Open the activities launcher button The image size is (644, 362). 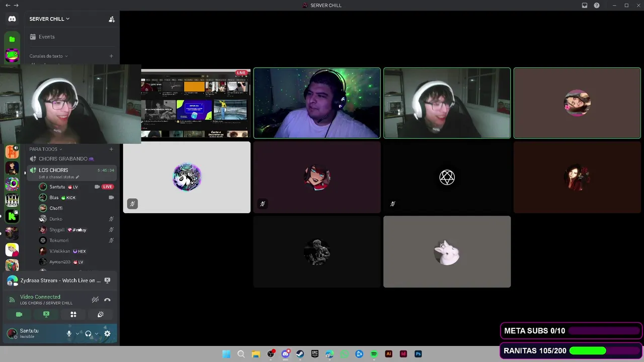click(x=73, y=314)
